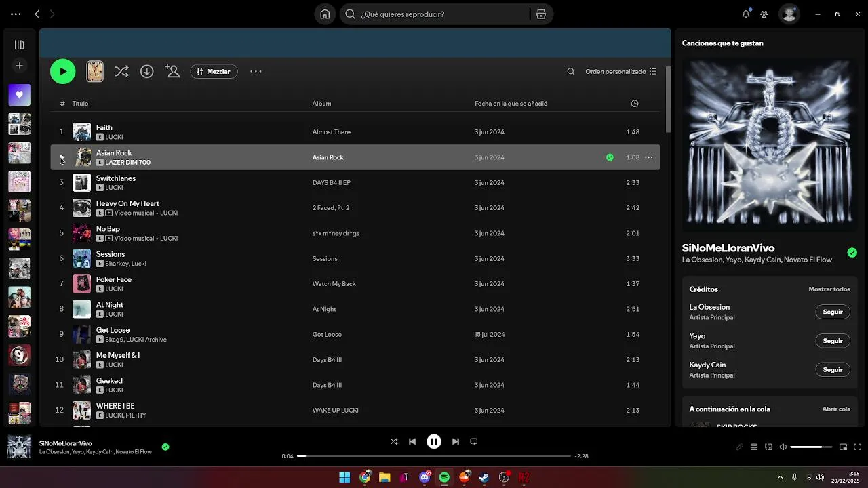Image resolution: width=868 pixels, height=488 pixels.
Task: Follow La Obsesion with Seguir button
Action: click(833, 312)
